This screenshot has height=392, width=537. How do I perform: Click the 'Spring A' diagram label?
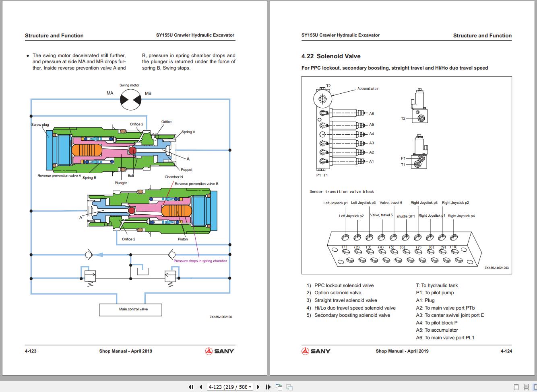tap(188, 132)
